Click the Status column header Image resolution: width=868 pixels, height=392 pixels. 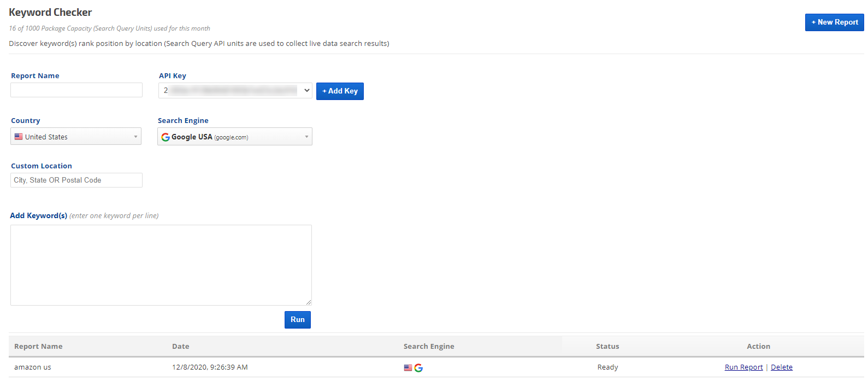point(607,347)
